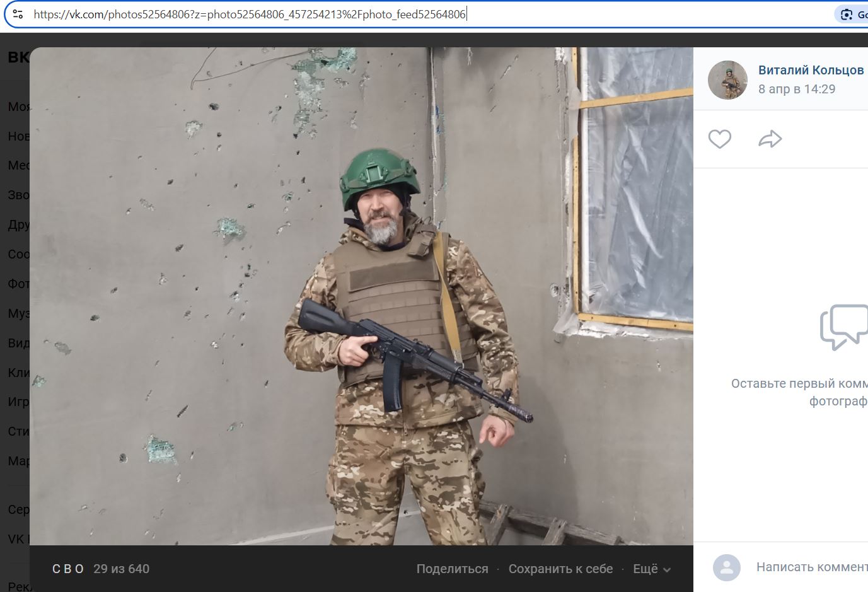Open the site info icon in the address bar
The width and height of the screenshot is (868, 592).
[x=18, y=14]
